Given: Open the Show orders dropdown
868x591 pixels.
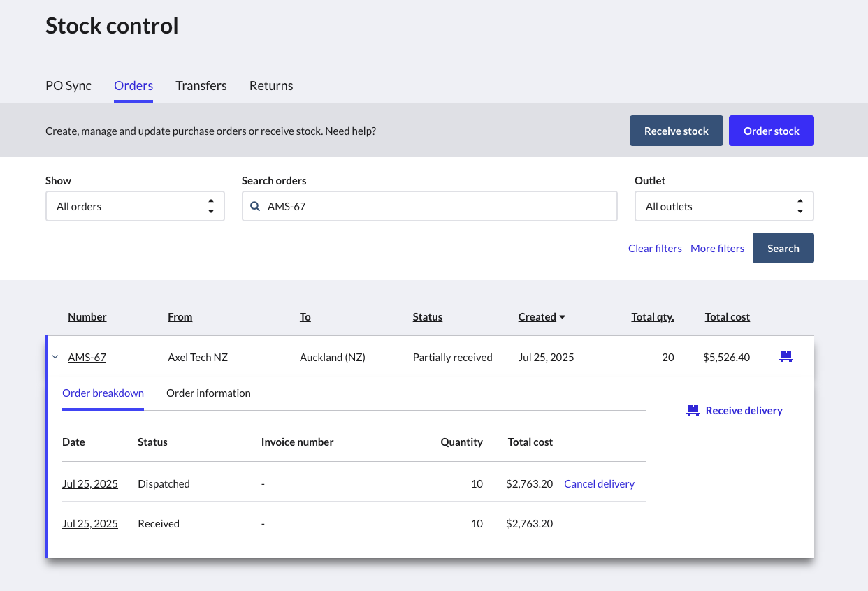Looking at the screenshot, I should pyautogui.click(x=135, y=207).
